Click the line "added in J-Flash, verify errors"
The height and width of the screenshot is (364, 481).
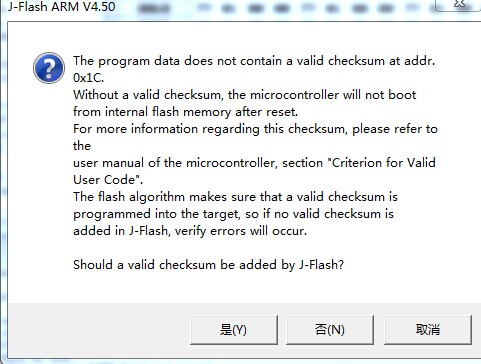(190, 231)
